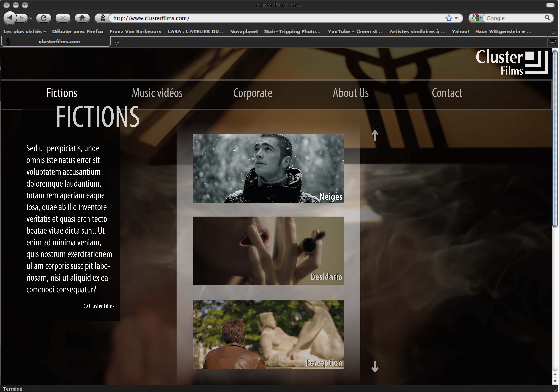Click the upward scroll arrow beside thumbnails

[x=375, y=136]
